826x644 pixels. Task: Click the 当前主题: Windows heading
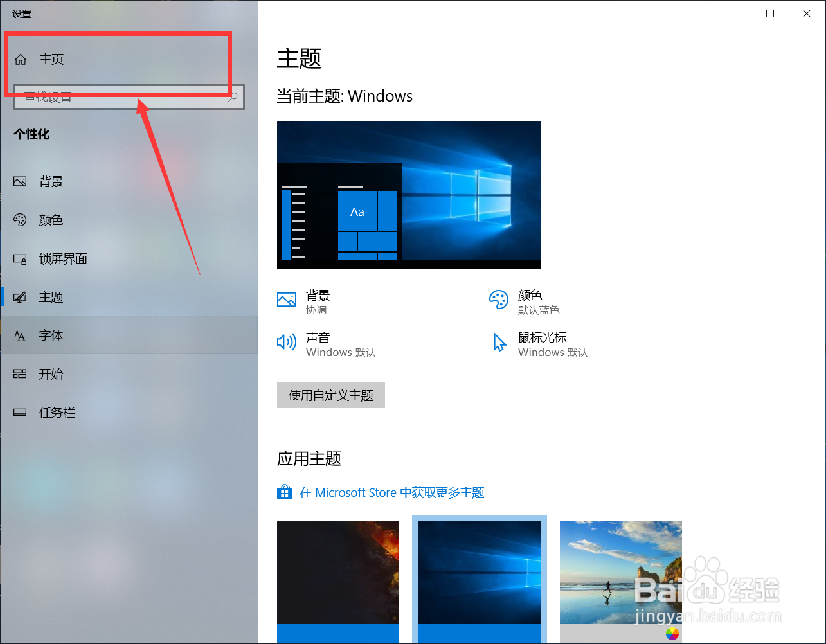[345, 96]
